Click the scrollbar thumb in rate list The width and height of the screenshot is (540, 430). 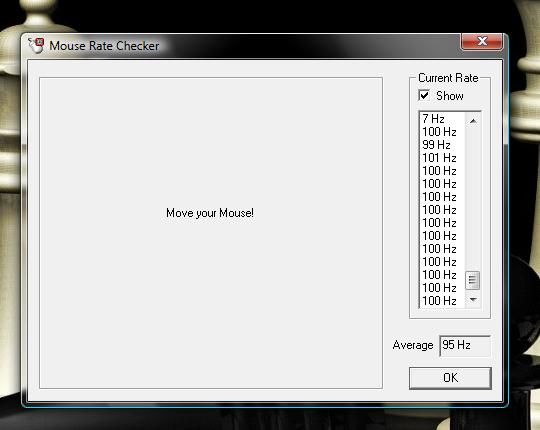472,280
